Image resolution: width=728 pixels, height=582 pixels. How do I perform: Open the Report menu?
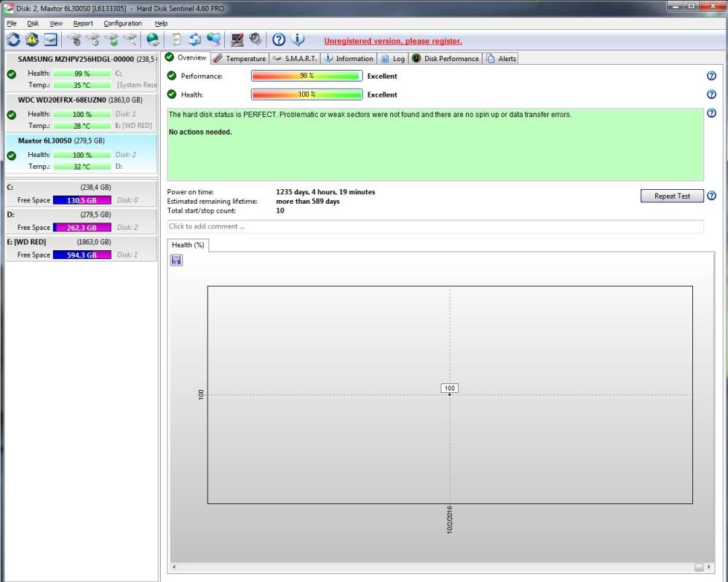tap(83, 23)
